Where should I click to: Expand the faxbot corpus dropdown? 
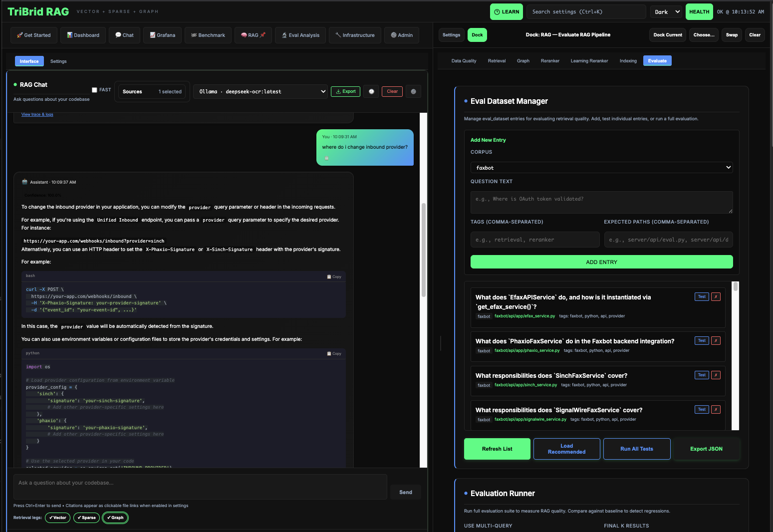click(601, 168)
